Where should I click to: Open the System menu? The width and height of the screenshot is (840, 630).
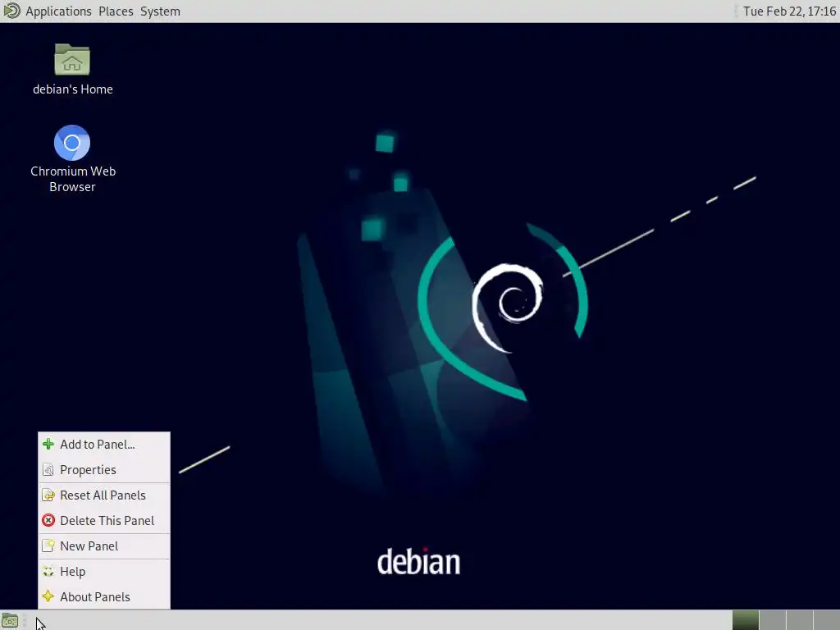coord(160,11)
